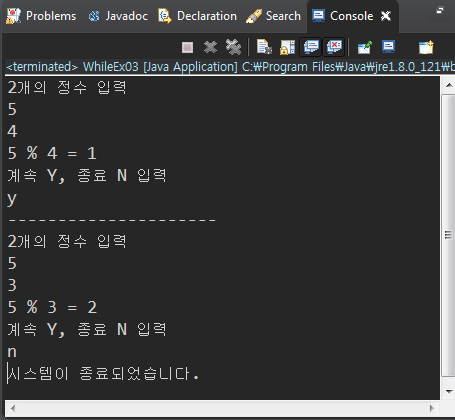Click the vertical scrollbar down arrow
The image size is (455, 420).
click(449, 391)
